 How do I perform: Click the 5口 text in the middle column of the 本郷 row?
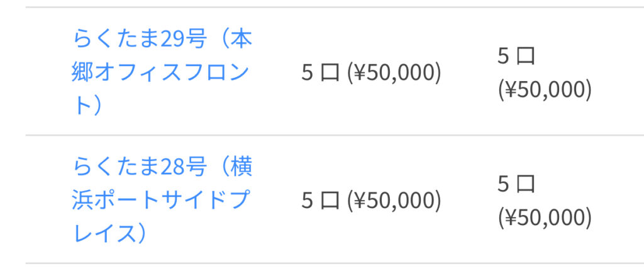coord(321,73)
